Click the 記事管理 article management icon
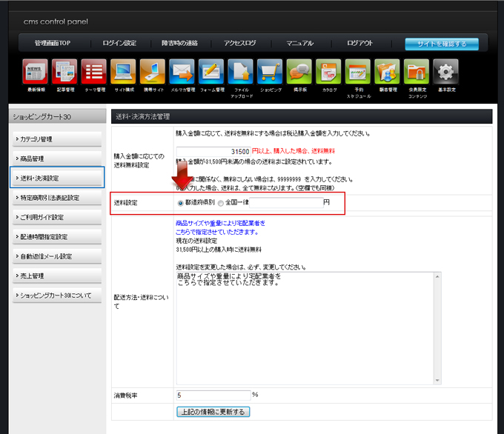Screen dimensions: 504x434 click(x=64, y=72)
